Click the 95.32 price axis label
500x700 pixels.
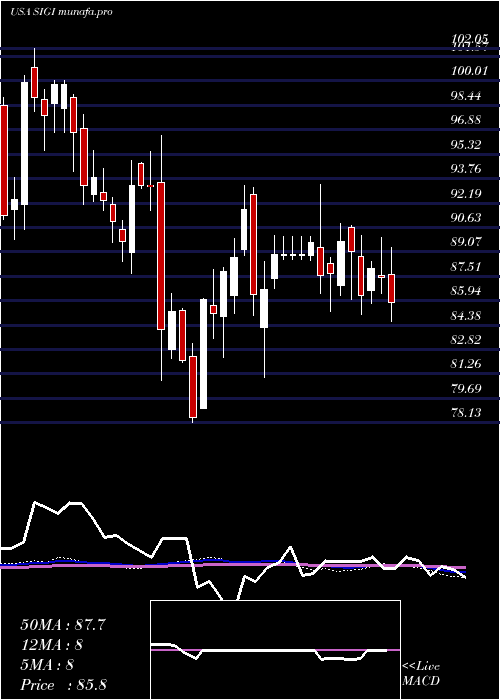467,145
